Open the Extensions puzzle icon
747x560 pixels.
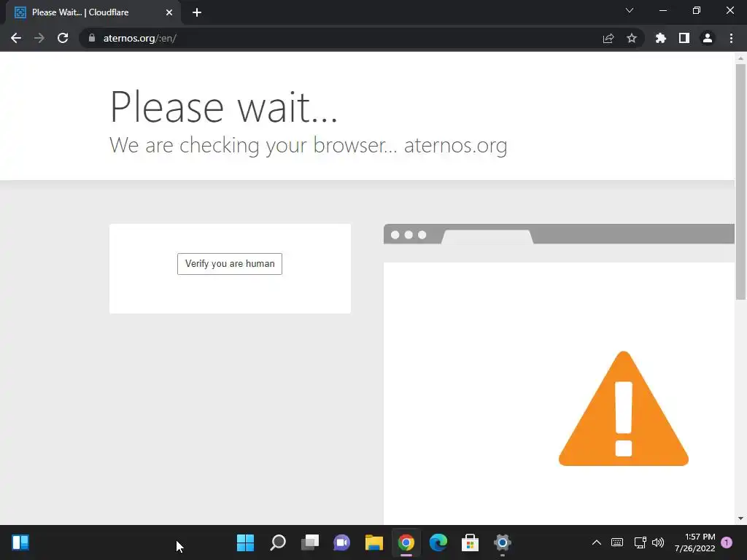[x=661, y=38]
